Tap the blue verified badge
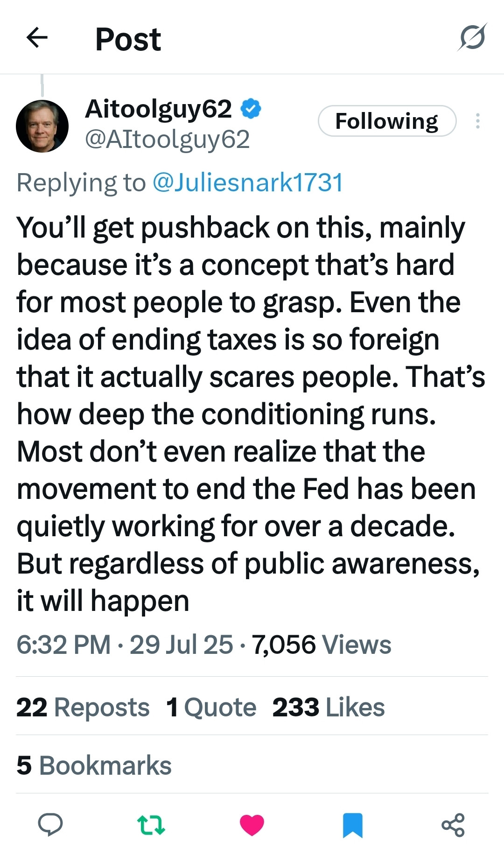The height and width of the screenshot is (855, 504). pyautogui.click(x=251, y=109)
